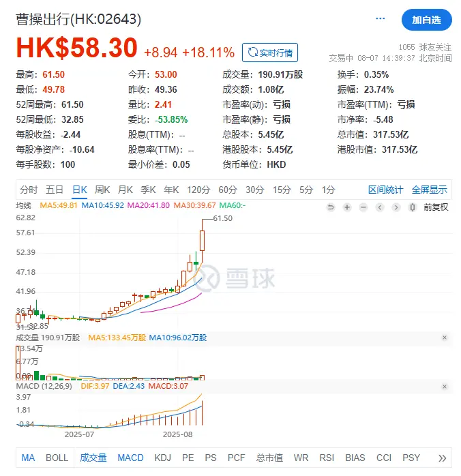Image resolution: width=461 pixels, height=476 pixels.
Task: Click the MA10:45.92 legend label
Action: (x=102, y=205)
